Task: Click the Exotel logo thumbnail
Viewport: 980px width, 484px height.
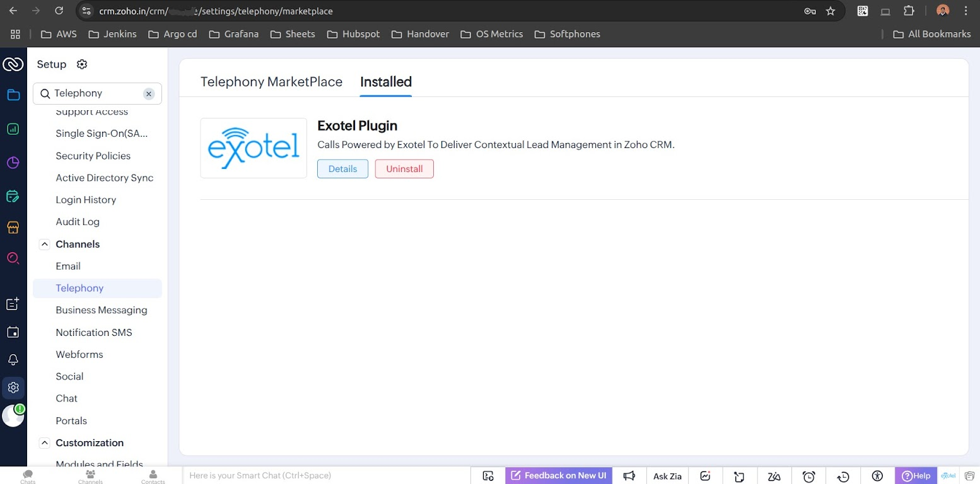Action: click(254, 148)
